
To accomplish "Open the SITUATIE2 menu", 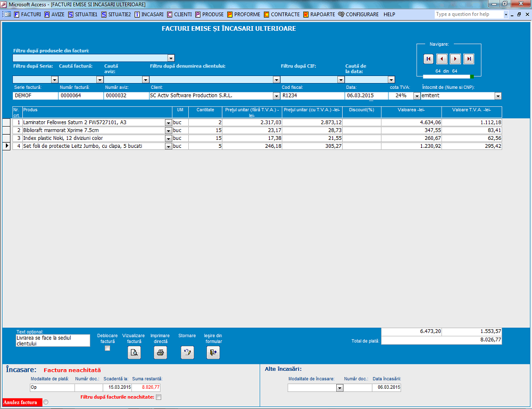I will pyautogui.click(x=116, y=14).
